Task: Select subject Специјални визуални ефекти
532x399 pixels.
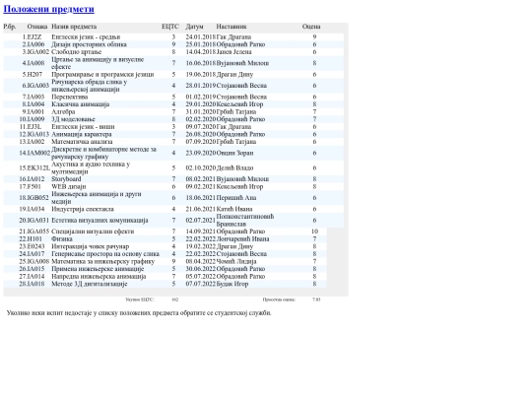Action: click(93, 232)
